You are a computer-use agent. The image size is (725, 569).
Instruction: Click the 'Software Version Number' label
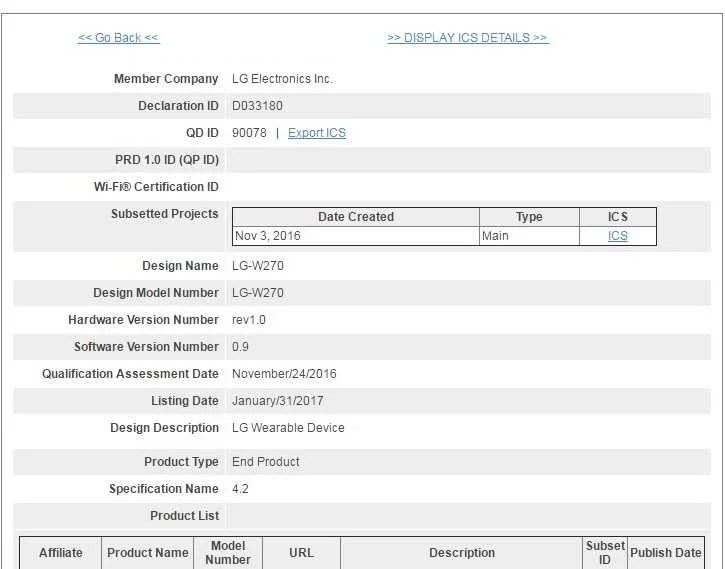[146, 347]
